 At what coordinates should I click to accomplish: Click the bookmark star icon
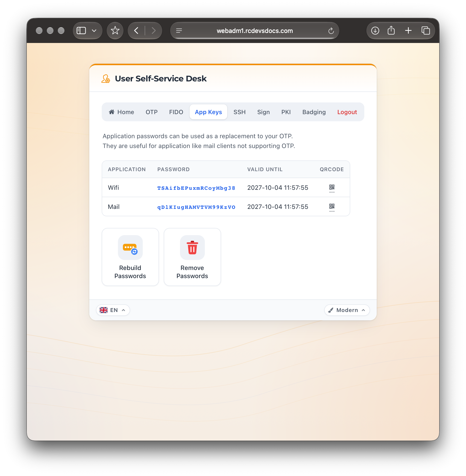click(x=115, y=31)
